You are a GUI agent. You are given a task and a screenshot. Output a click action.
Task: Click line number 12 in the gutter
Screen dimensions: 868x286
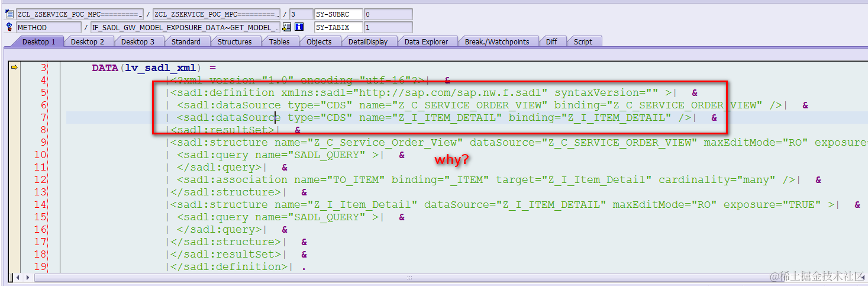point(40,180)
